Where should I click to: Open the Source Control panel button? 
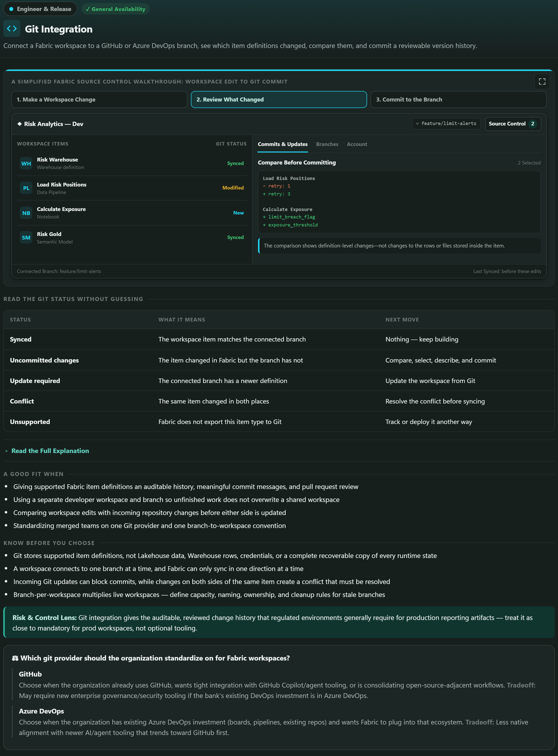[513, 124]
